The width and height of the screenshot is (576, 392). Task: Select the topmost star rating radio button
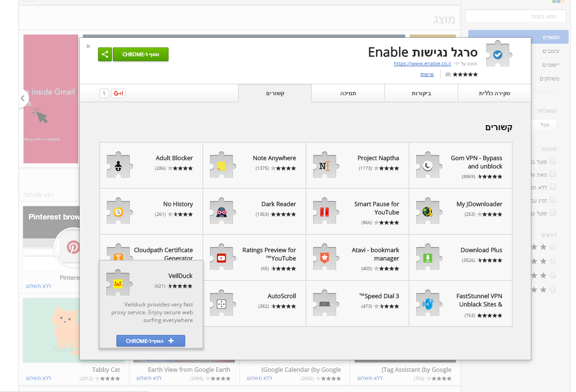pos(553,247)
